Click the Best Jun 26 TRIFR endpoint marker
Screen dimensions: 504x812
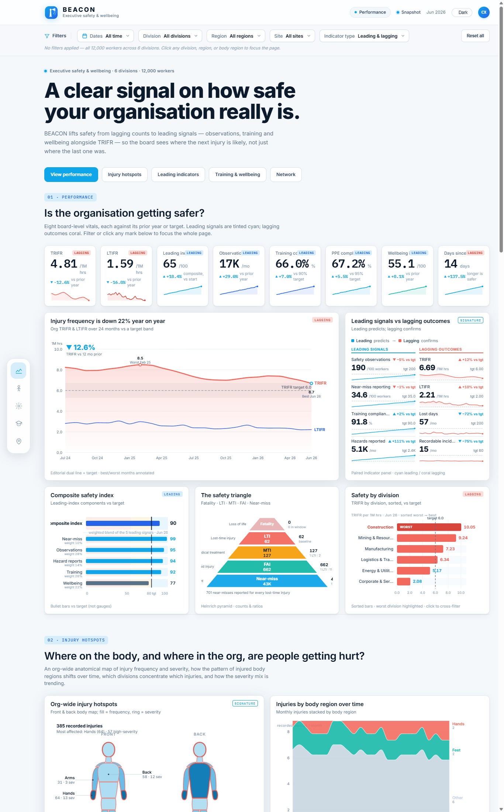[311, 383]
